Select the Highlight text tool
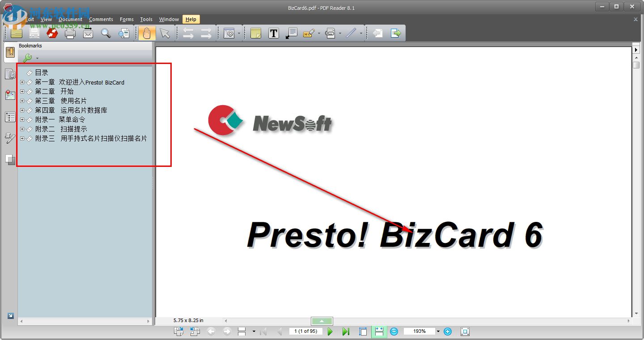 pyautogui.click(x=309, y=33)
